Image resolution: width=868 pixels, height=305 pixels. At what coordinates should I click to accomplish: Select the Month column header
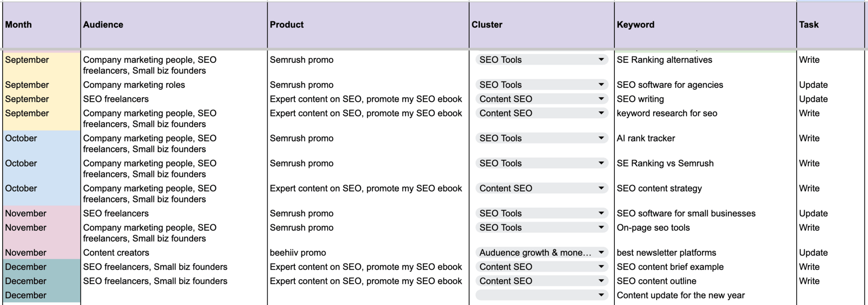[x=41, y=25]
